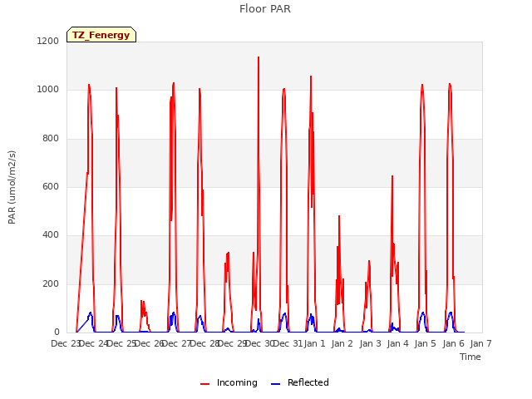Click the red Incoming legend swatch
This screenshot has width=532, height=399.
(x=205, y=384)
